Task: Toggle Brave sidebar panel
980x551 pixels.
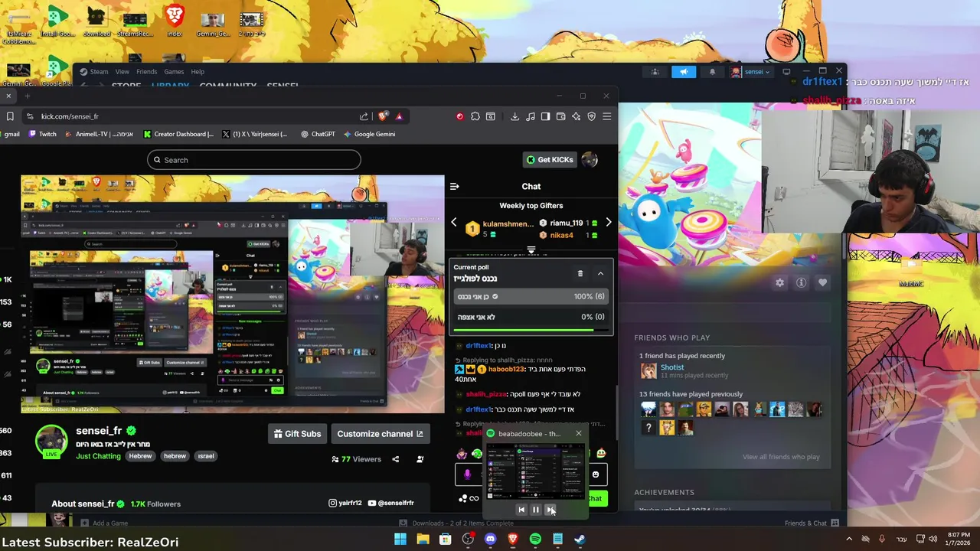Action: (x=545, y=116)
